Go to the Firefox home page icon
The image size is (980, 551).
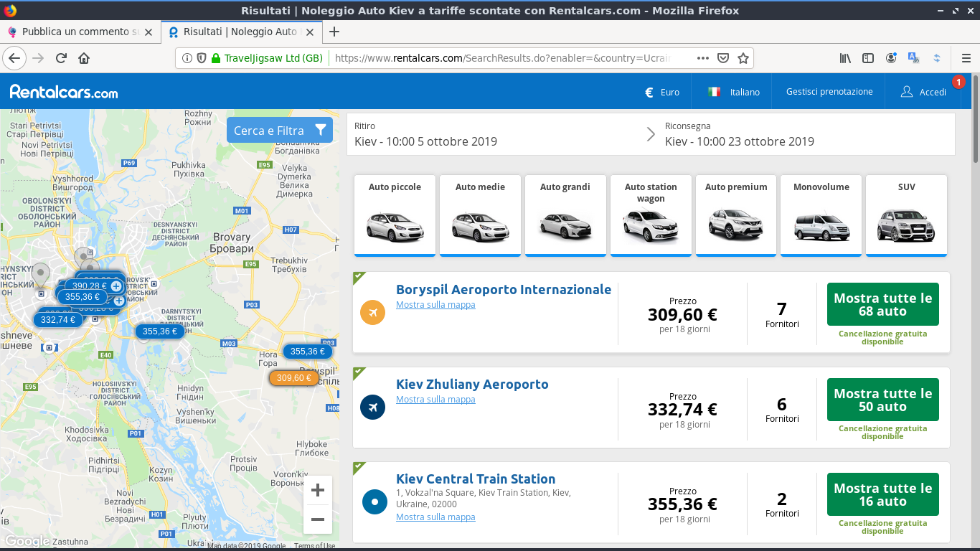pos(84,58)
